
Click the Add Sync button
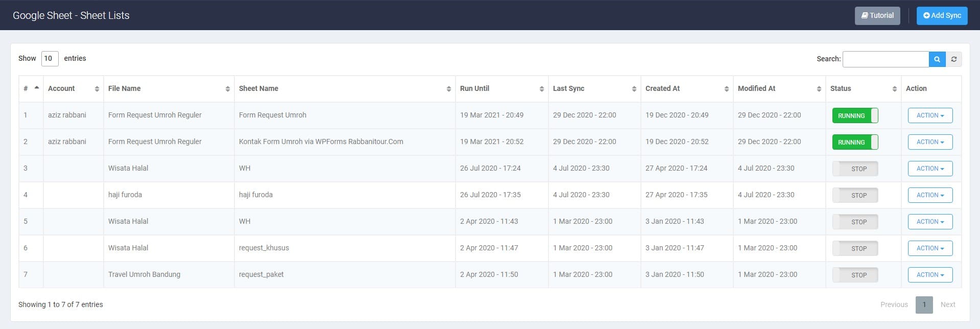coord(942,15)
